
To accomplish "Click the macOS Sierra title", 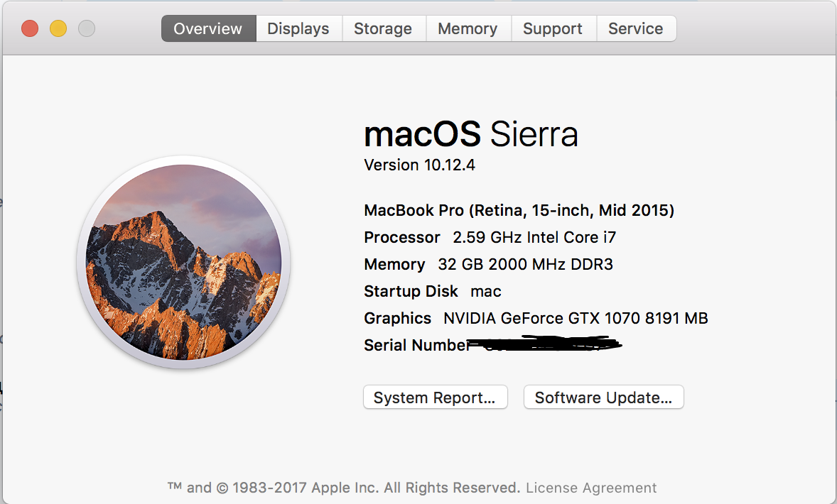I will (x=470, y=134).
